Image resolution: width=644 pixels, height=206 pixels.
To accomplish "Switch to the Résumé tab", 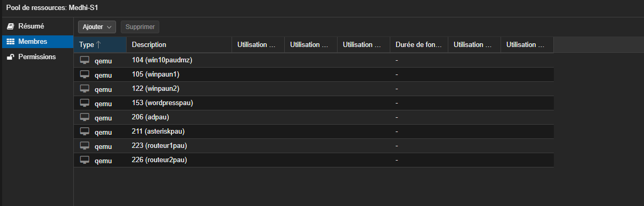I will 37,26.
